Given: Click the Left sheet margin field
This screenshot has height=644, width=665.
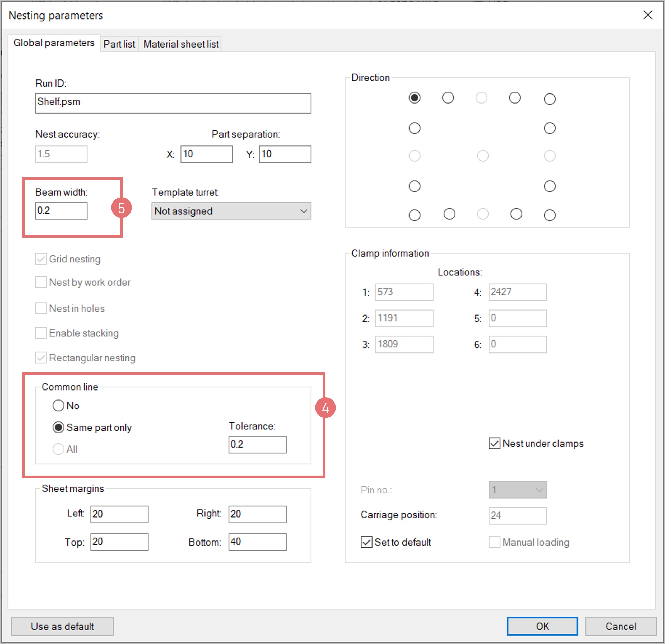Looking at the screenshot, I should click(x=119, y=514).
